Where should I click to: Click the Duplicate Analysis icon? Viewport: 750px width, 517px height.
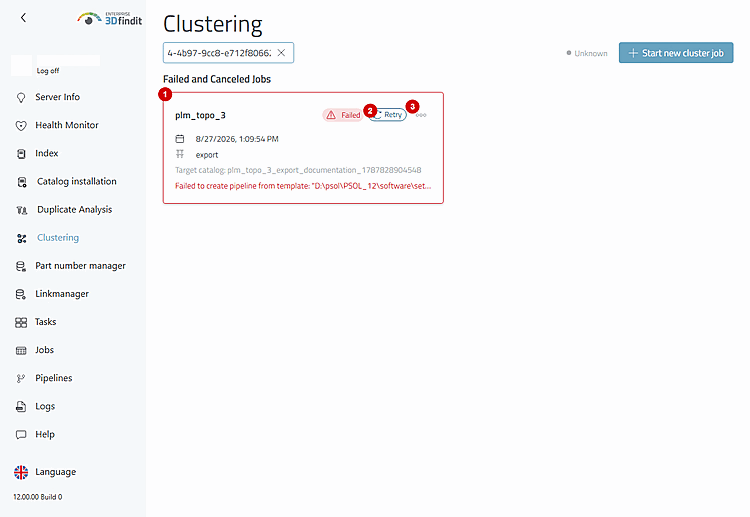(22, 210)
